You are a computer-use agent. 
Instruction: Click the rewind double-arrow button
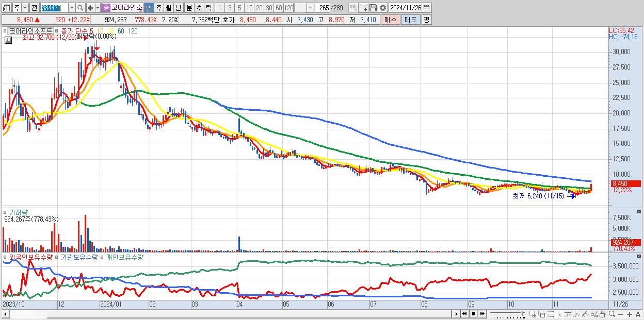(x=465, y=314)
